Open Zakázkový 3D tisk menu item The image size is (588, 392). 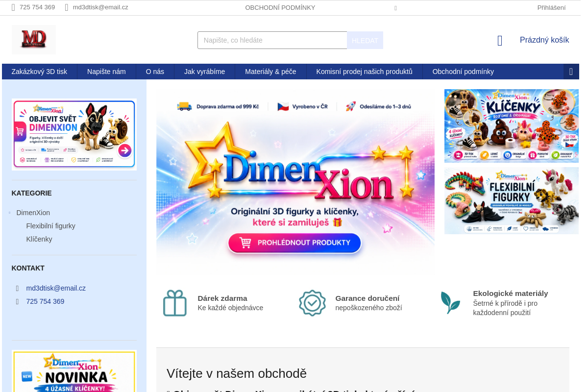pyautogui.click(x=40, y=72)
